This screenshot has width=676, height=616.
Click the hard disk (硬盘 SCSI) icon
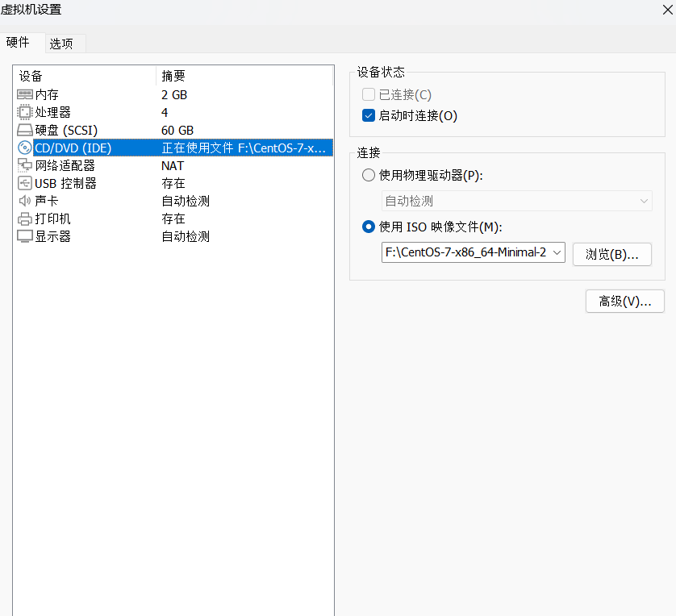[24, 130]
